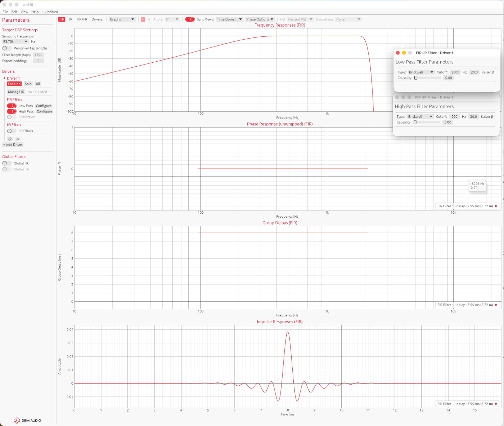Screen dimensions: 504x426
Task: Disable Sync X-axis toggle
Action: click(x=190, y=19)
